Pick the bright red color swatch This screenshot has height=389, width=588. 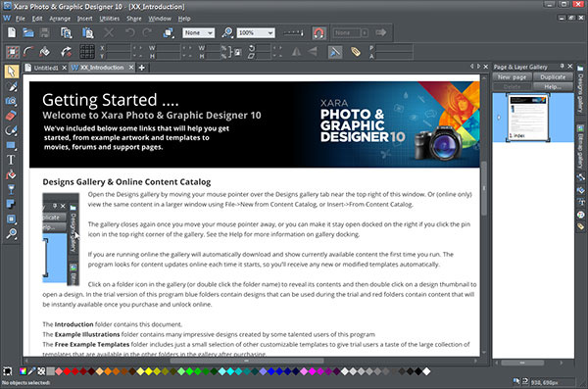click(x=67, y=371)
